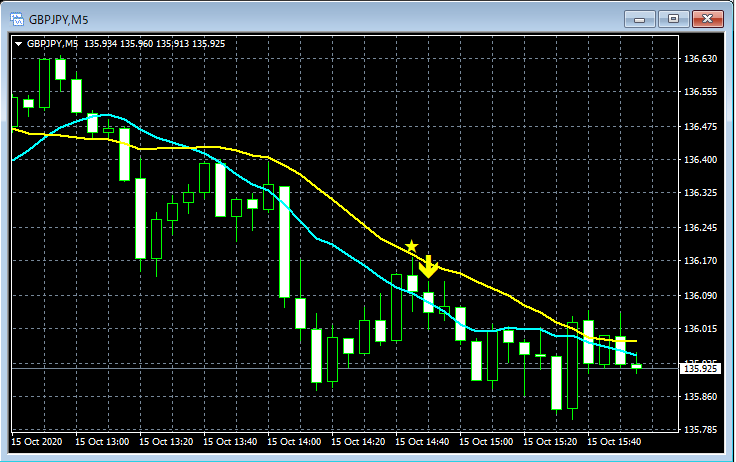Minimize the GBPJPY,M5 chart window

click(639, 19)
